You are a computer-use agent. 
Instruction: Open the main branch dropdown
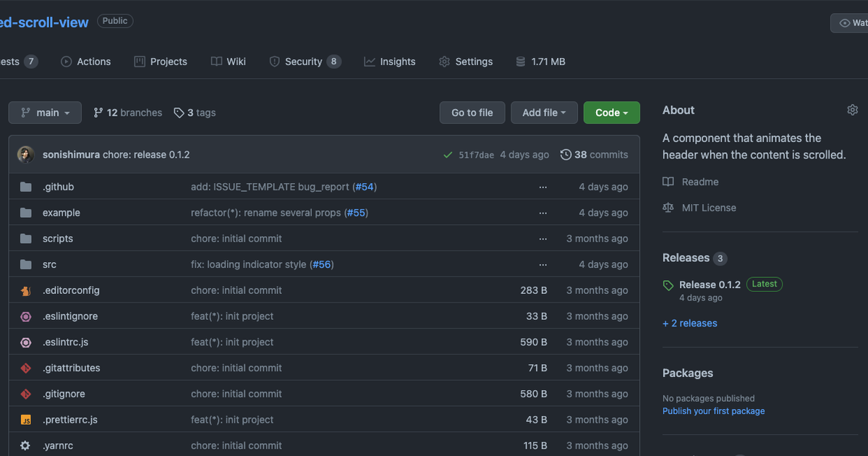pyautogui.click(x=45, y=113)
